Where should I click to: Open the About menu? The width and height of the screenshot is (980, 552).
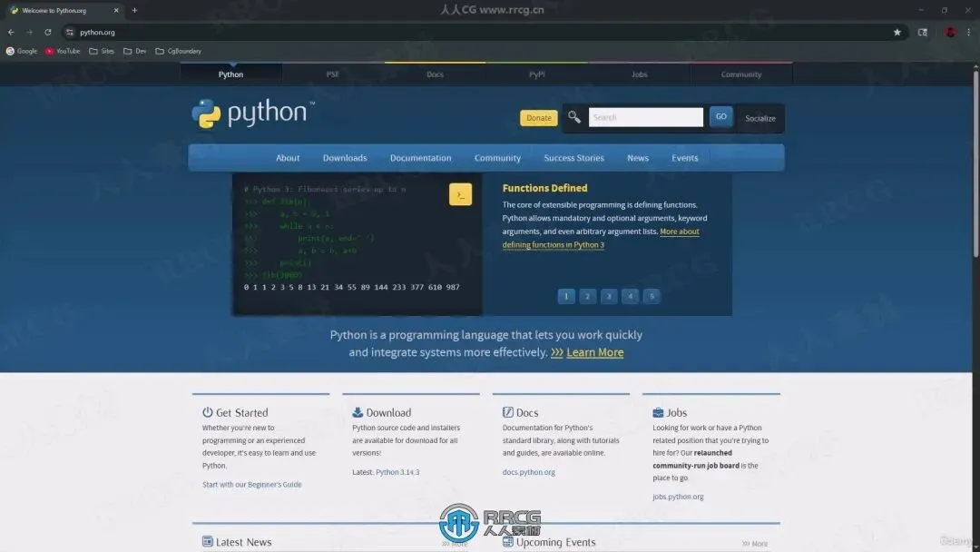[x=288, y=158]
